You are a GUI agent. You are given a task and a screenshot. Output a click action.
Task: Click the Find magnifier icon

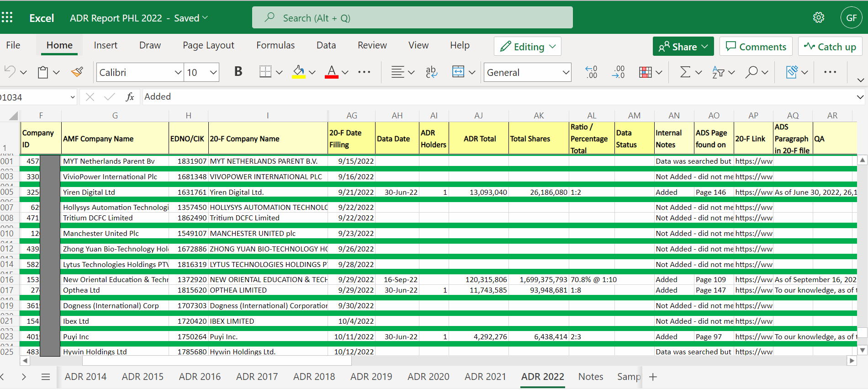pos(752,72)
